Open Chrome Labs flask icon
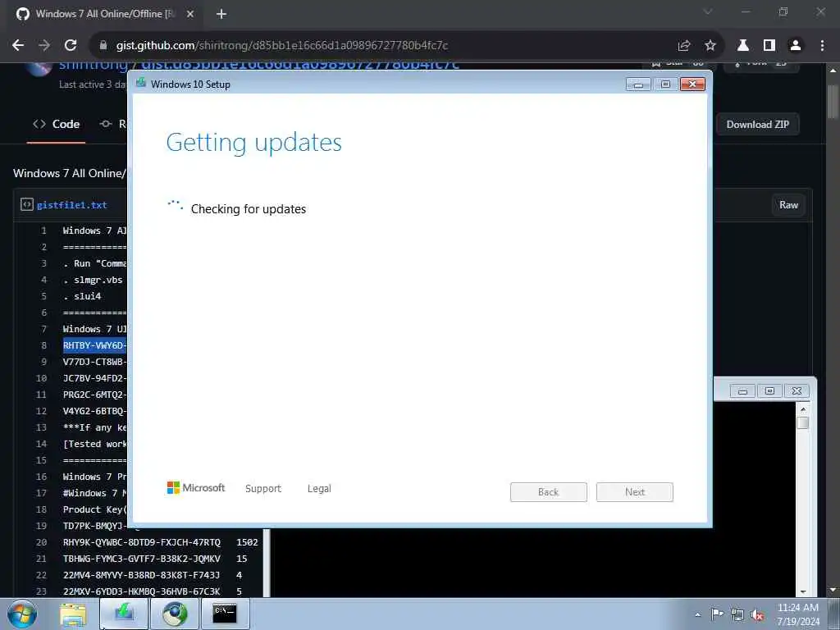The height and width of the screenshot is (630, 840). point(743,46)
